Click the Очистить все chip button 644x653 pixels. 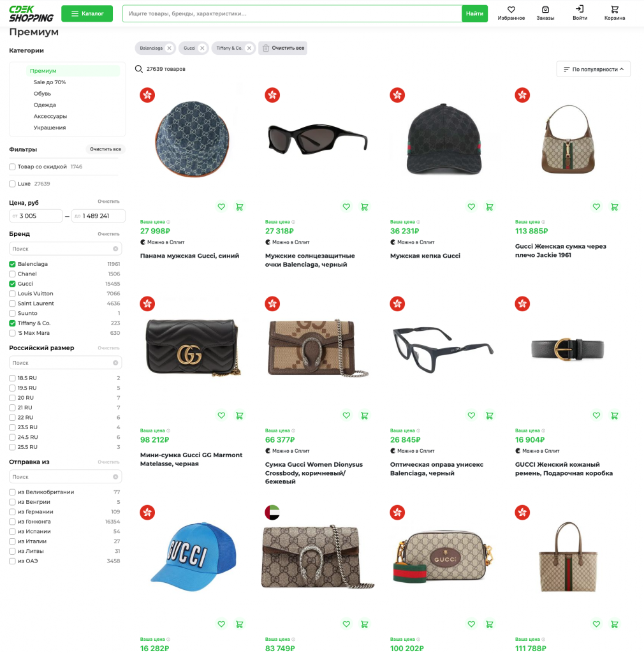point(282,48)
